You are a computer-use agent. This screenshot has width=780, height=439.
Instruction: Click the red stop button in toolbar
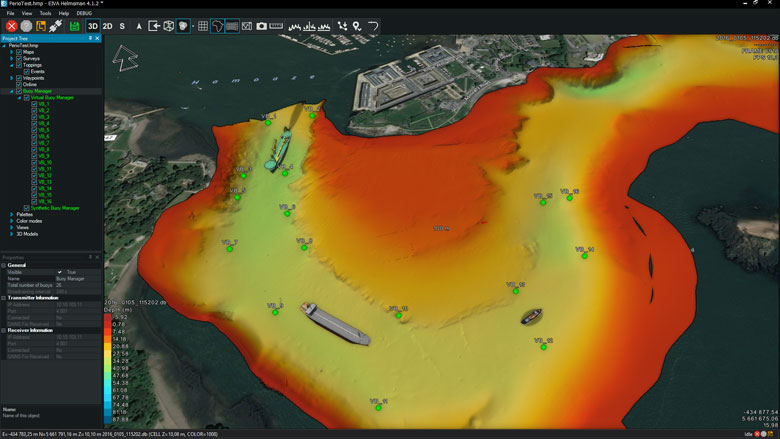click(x=11, y=25)
